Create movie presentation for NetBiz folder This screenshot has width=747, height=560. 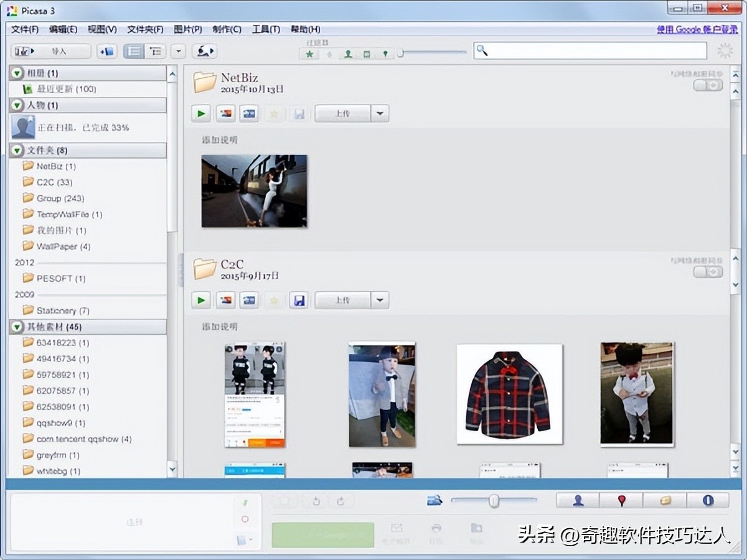pyautogui.click(x=250, y=114)
